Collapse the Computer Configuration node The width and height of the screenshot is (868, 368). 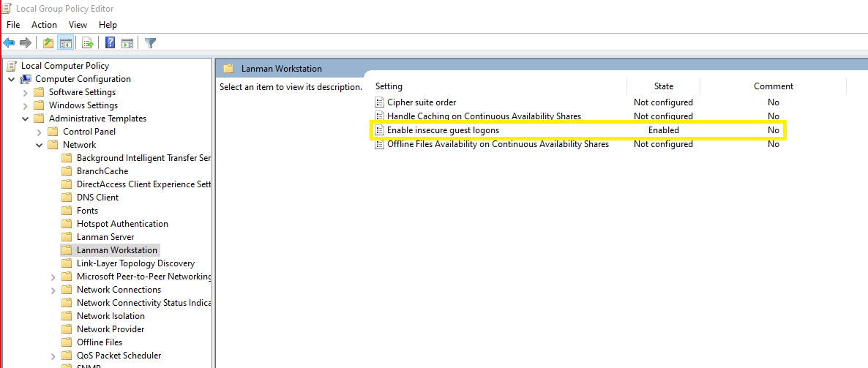tap(12, 79)
